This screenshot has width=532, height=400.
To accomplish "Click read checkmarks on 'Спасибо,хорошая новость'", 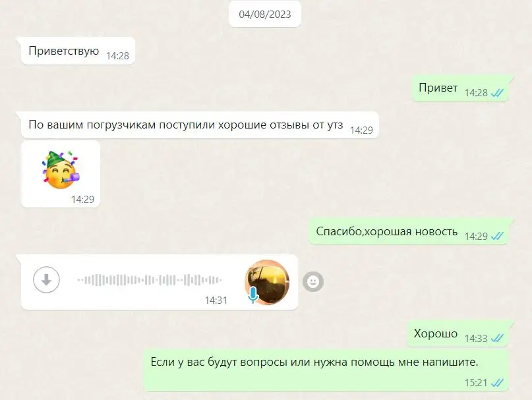I will pos(498,236).
